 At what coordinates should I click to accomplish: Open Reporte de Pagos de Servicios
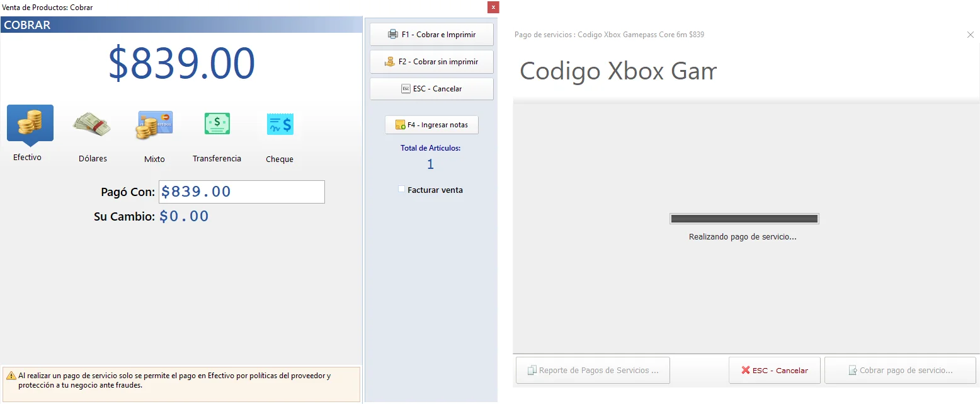point(592,370)
